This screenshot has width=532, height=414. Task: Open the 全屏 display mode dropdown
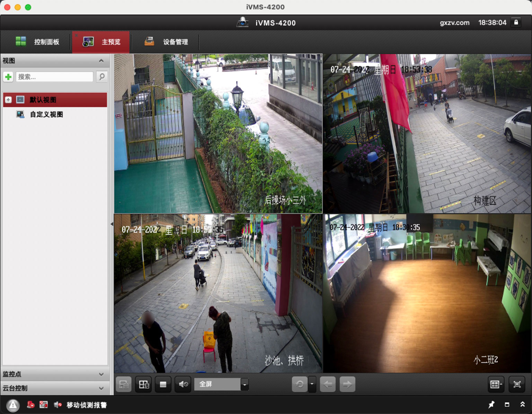point(245,384)
